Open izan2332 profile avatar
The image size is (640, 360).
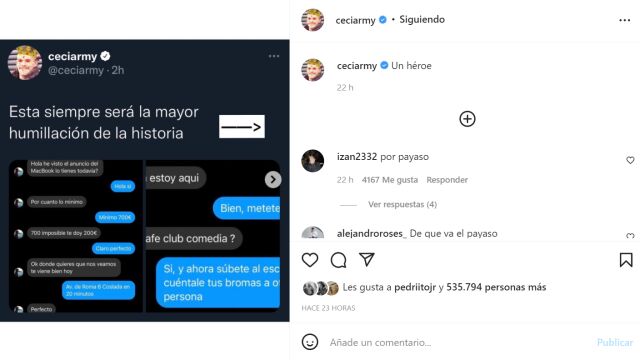(313, 161)
